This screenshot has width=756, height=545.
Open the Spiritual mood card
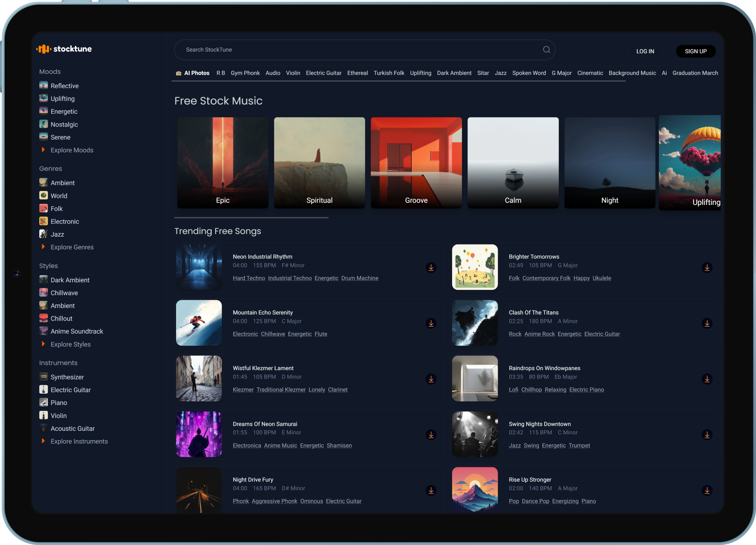point(319,163)
